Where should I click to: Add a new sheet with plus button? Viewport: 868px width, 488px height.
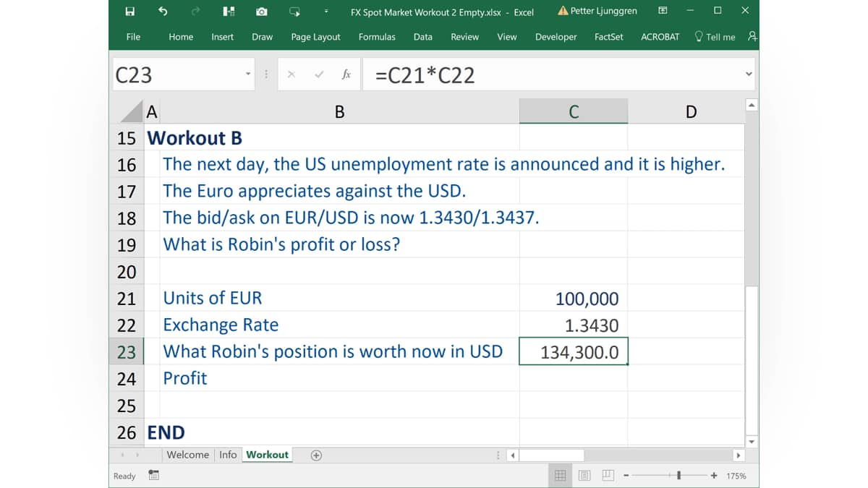pos(316,455)
